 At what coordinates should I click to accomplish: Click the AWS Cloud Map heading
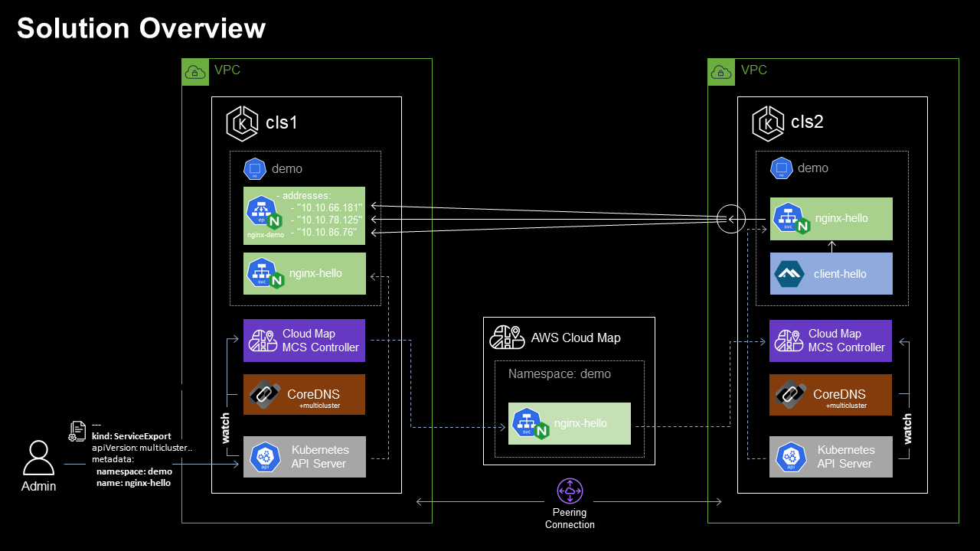576,337
